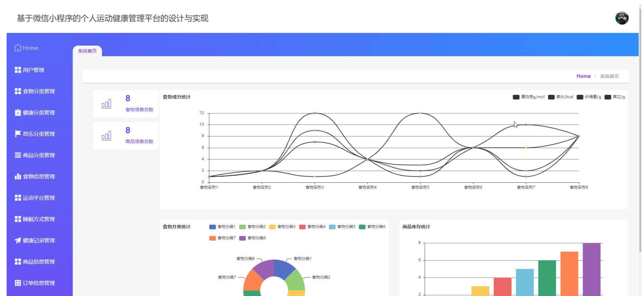Toggle 食物分类1 in pie legend
This screenshot has height=296, width=644.
pyautogui.click(x=222, y=227)
